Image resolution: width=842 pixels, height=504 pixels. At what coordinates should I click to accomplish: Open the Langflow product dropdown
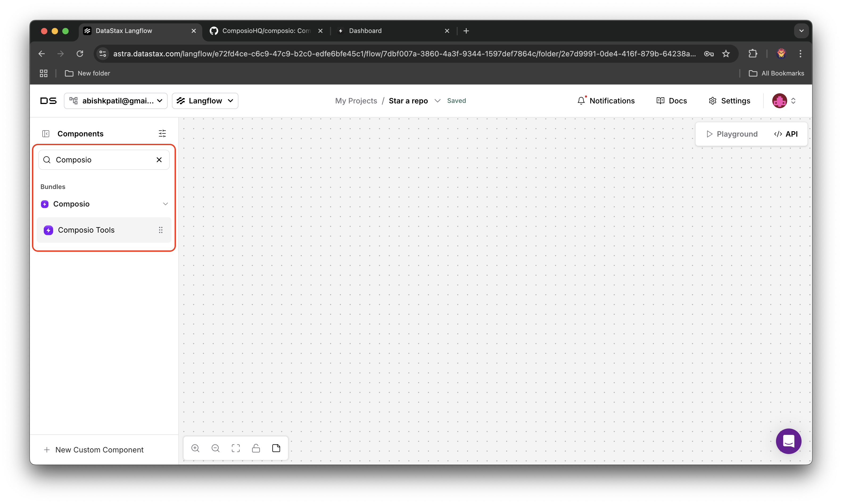205,101
